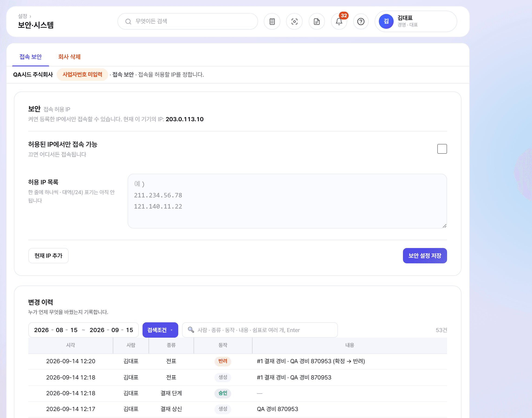Focus the 무엇이든 검색 search field
The height and width of the screenshot is (418, 532).
[188, 22]
